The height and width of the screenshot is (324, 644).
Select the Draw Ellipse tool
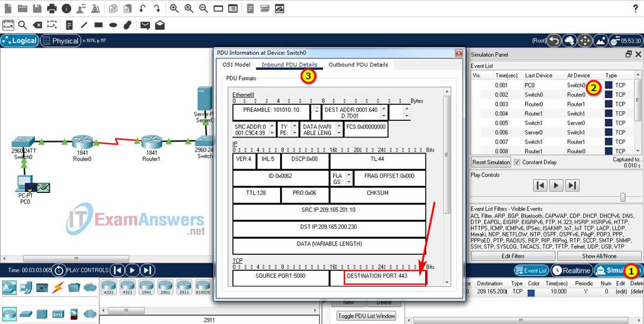113,25
